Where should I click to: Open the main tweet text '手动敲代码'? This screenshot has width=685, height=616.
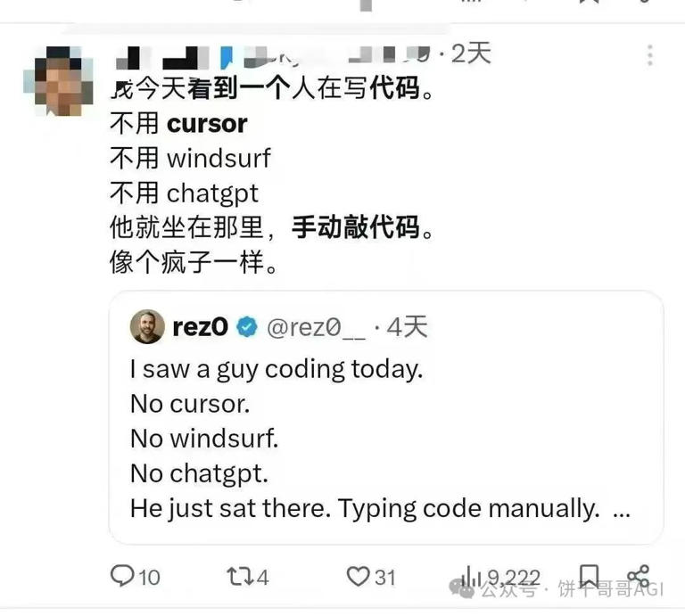(356, 227)
